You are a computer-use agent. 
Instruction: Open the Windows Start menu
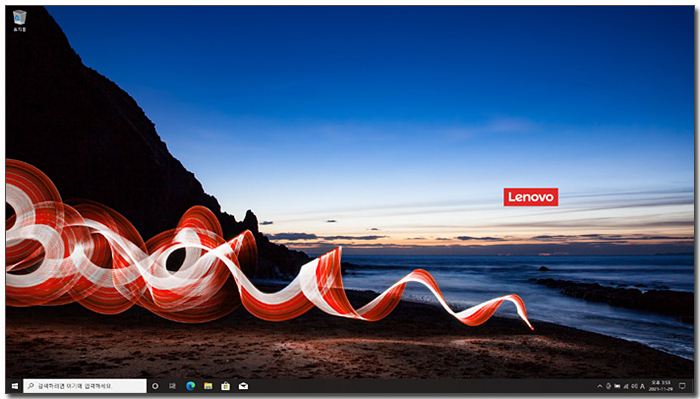14,386
